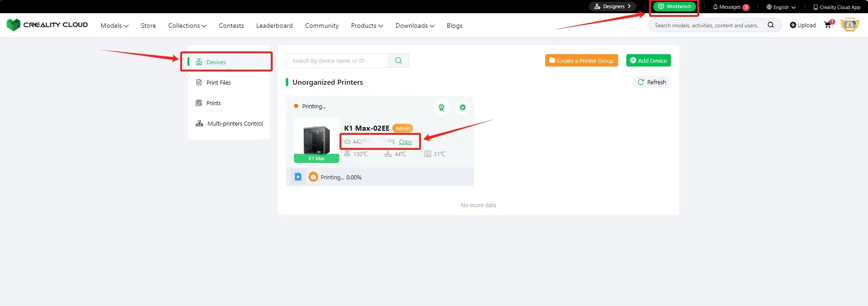Expand the Collections dropdown menu
This screenshot has height=306, width=868.
click(x=187, y=25)
